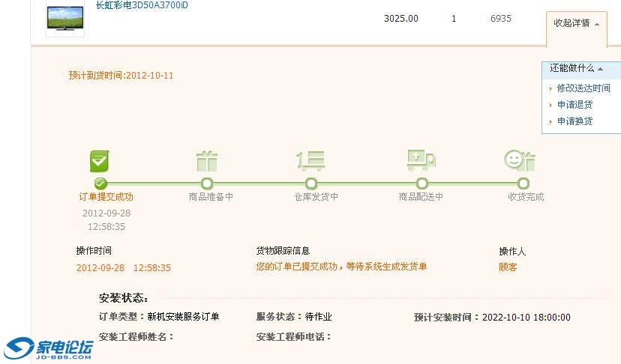Screen dimensions: 621x364
Task: Click the 商品准备中 progress node circle
Action: [207, 183]
